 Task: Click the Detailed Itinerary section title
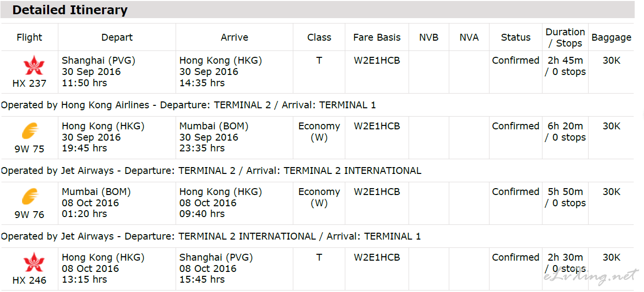pos(70,10)
